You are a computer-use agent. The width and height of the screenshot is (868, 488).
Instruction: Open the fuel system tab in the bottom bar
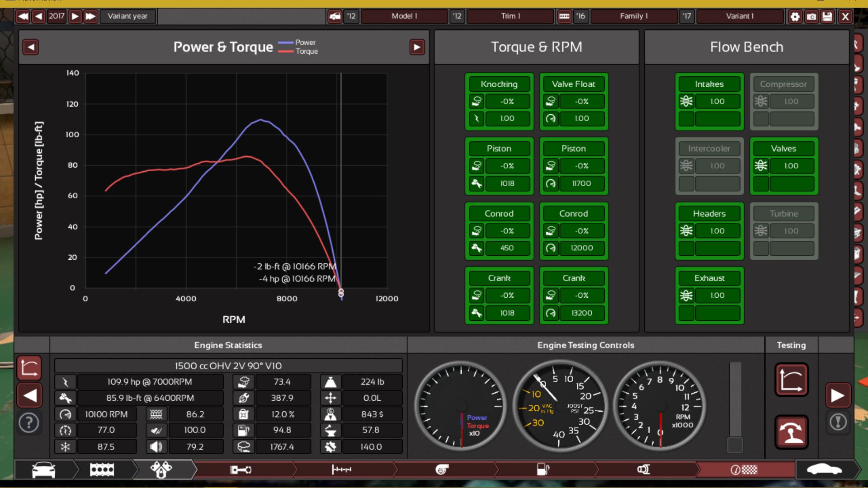tap(542, 470)
